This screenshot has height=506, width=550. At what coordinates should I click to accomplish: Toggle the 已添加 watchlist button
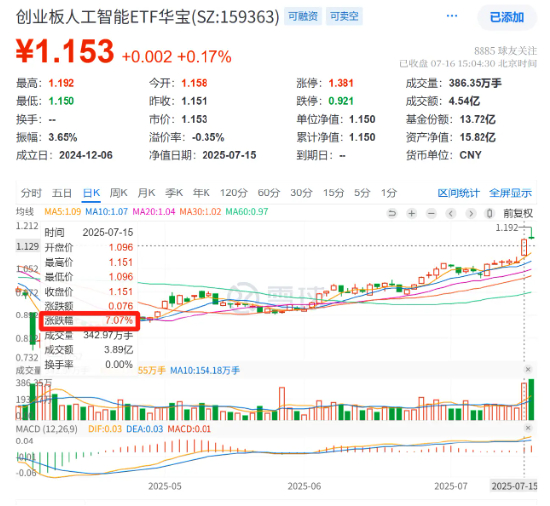coord(507,17)
